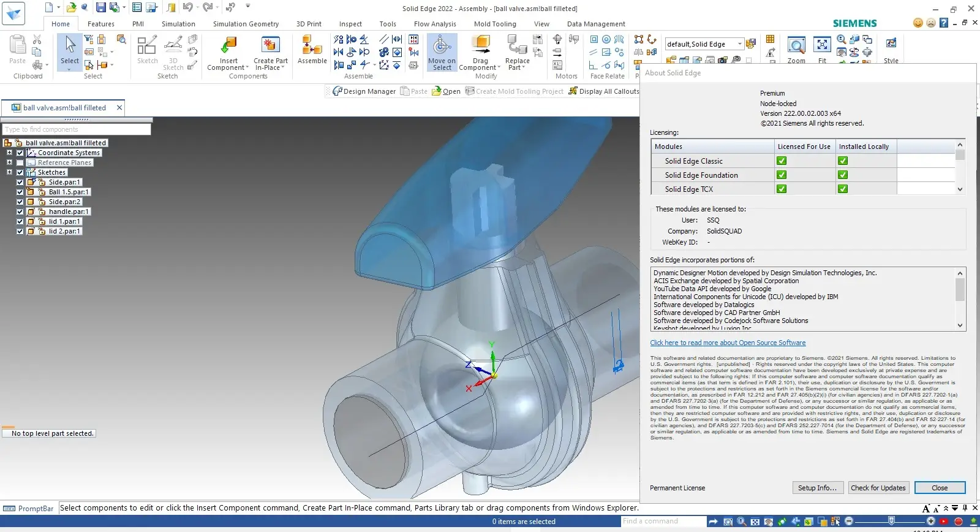The width and height of the screenshot is (980, 532).
Task: Click the increase PromptBar text size icon
Action: pos(926,509)
